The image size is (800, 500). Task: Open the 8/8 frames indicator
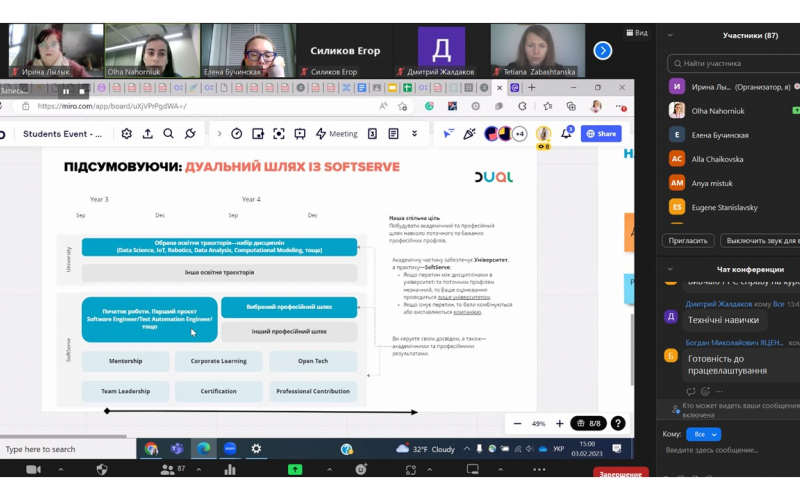click(x=588, y=423)
